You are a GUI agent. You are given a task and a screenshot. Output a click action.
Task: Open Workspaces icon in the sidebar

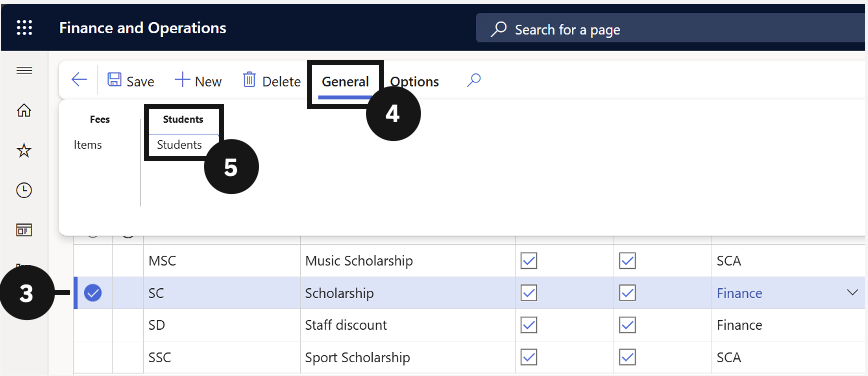point(24,230)
